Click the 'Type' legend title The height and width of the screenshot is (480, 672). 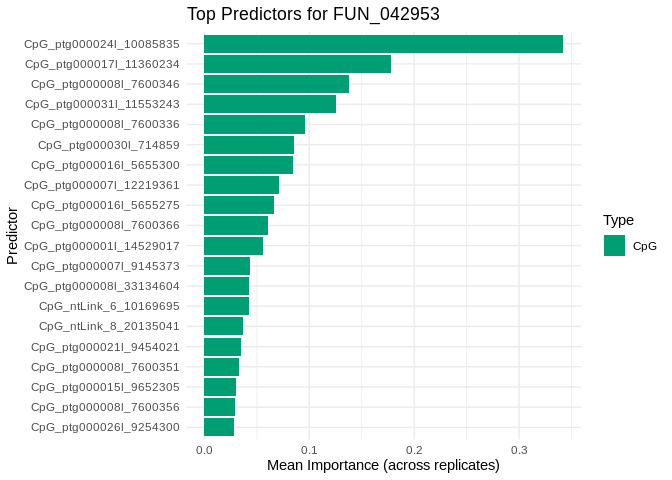[618, 220]
